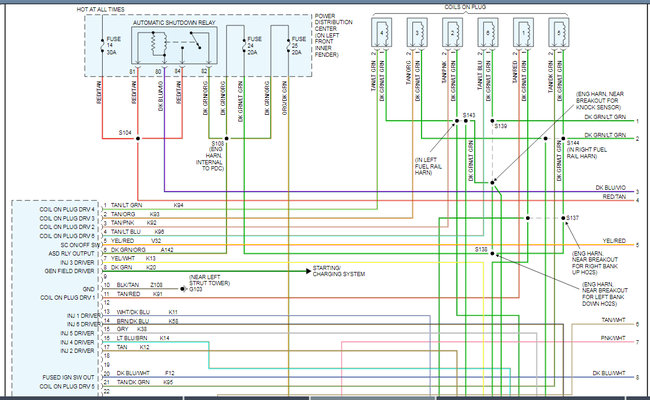Click the "IN RIGHT FUEL RAIL HARN" note
Image resolution: width=650 pixels, height=400 pixels.
click(587, 153)
